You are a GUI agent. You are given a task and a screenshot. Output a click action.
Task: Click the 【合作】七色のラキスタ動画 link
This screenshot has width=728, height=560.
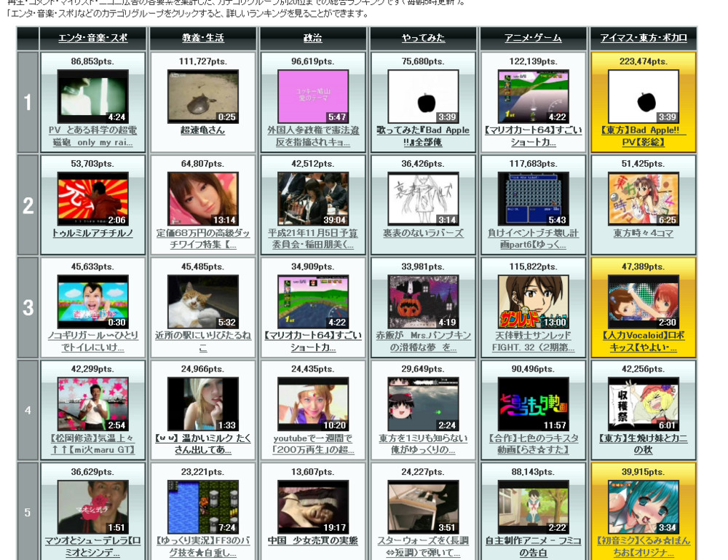point(533,444)
